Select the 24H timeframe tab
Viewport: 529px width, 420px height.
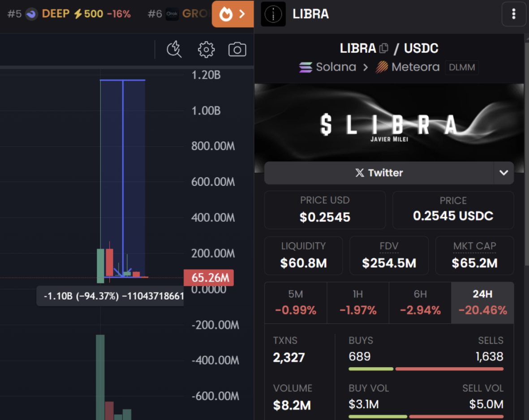482,303
